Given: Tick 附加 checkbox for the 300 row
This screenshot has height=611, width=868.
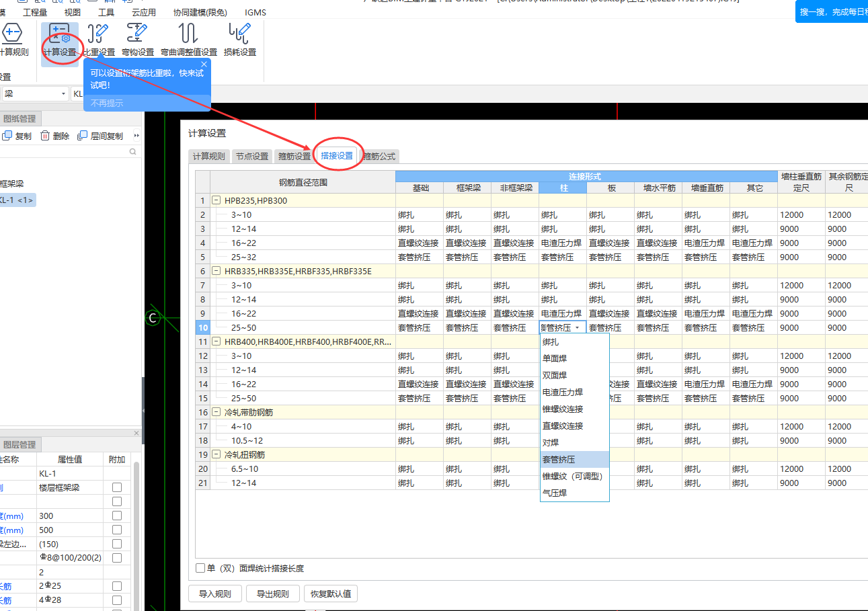Looking at the screenshot, I should [x=117, y=516].
